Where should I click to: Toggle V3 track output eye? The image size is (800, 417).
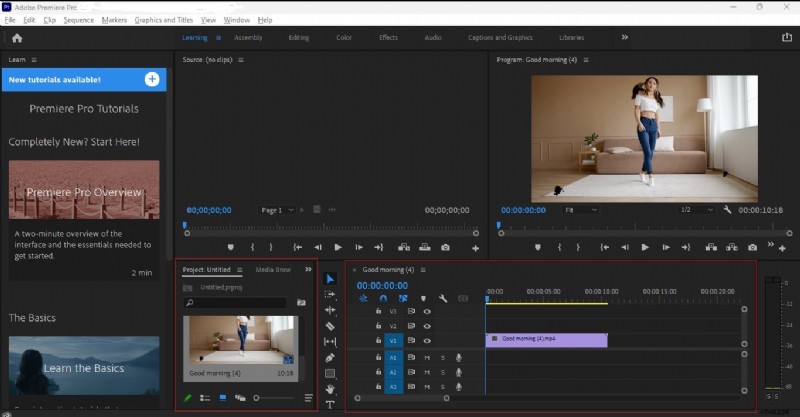[427, 311]
